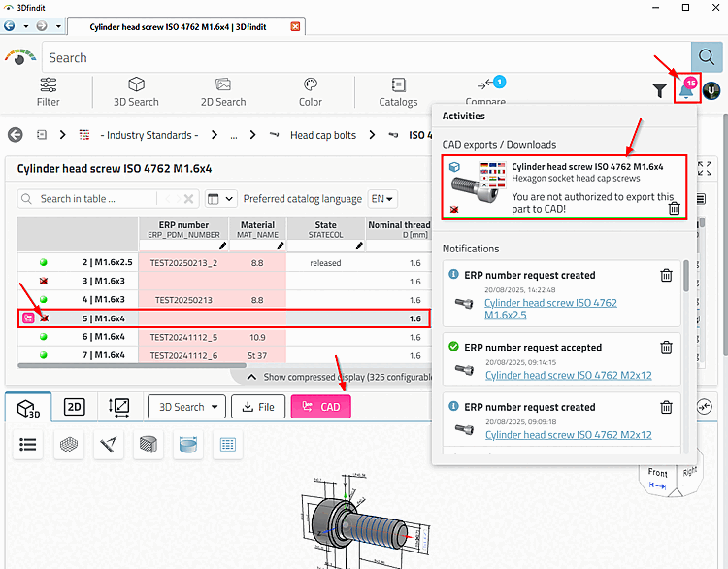Open the CAD export activity card
This screenshot has width=728, height=569.
click(x=564, y=187)
